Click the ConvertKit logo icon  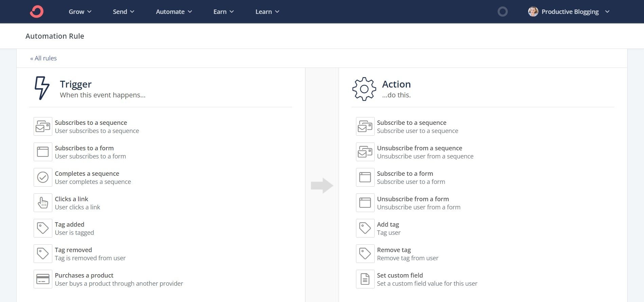(37, 12)
